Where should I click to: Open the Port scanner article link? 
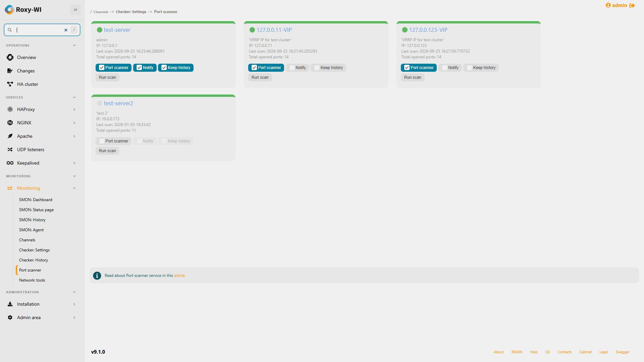pos(179,276)
